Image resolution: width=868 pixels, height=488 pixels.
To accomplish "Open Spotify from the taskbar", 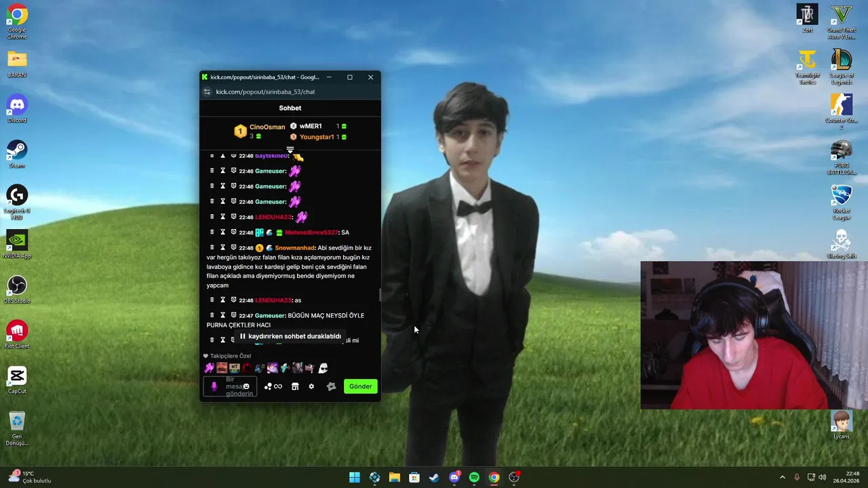I will click(x=474, y=477).
